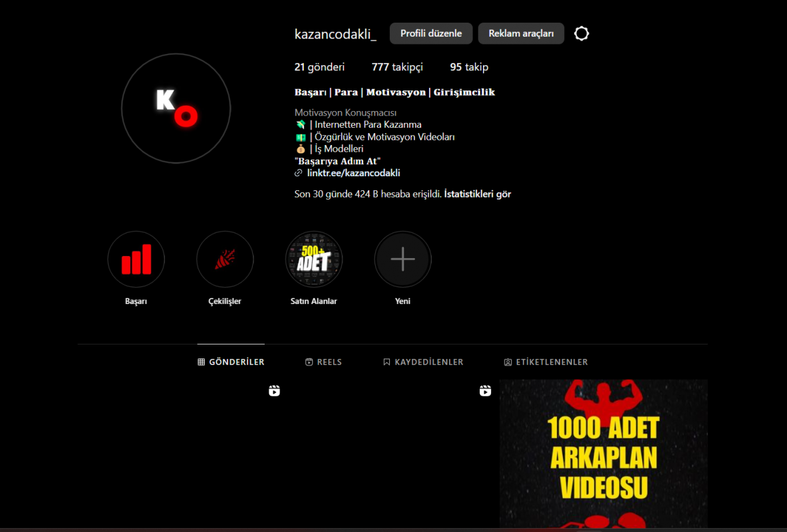Open the Çekilişler story highlight
787x532 pixels.
(x=225, y=259)
